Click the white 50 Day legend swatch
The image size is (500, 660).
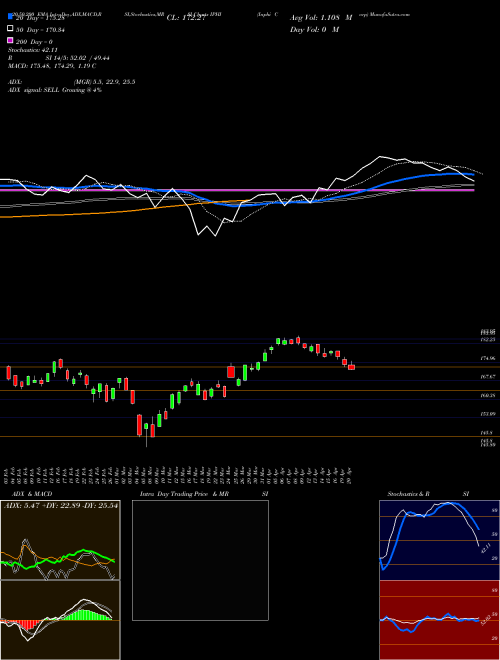point(10,29)
